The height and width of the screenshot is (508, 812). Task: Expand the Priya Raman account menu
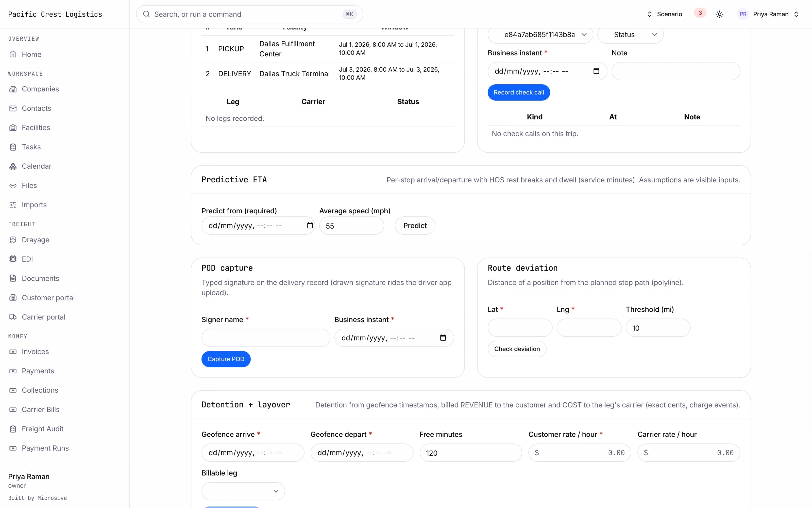click(x=768, y=14)
